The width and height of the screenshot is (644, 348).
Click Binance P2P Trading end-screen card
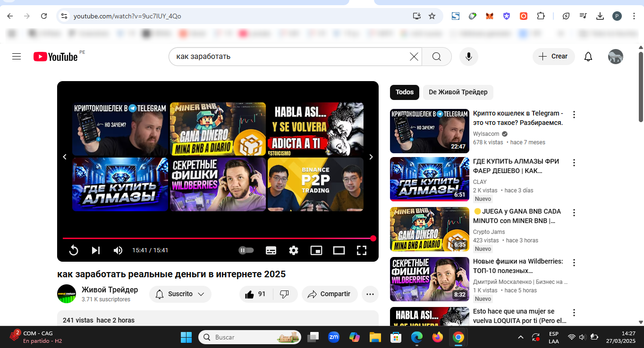pyautogui.click(x=315, y=184)
